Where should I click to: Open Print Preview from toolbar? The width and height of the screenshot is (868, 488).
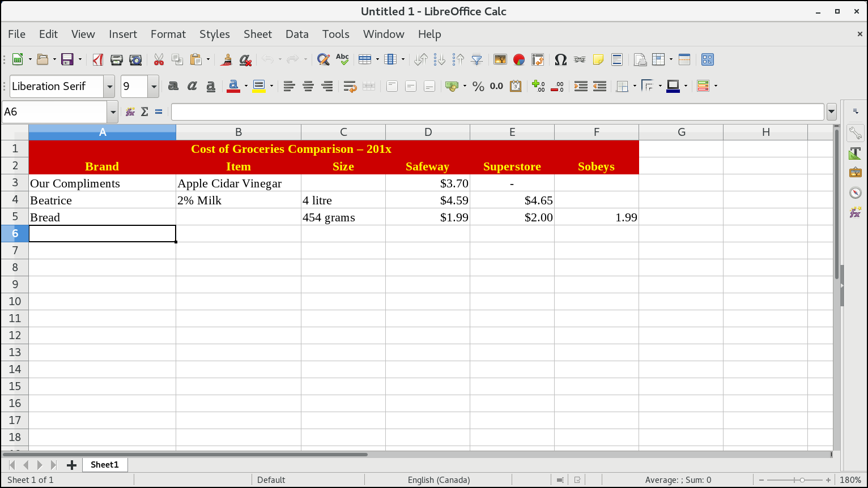pyautogui.click(x=135, y=59)
